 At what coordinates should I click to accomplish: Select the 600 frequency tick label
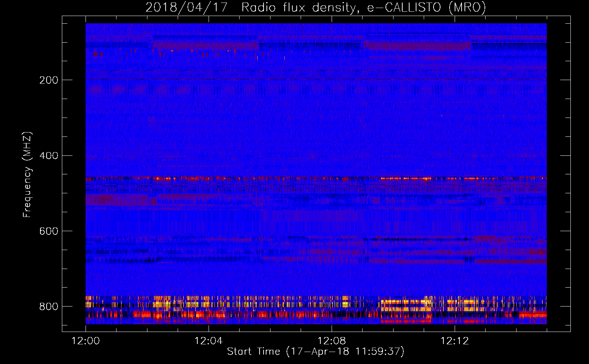click(x=49, y=232)
